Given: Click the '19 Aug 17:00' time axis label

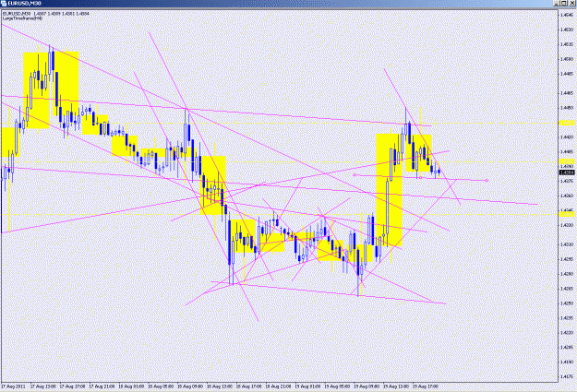Looking at the screenshot, I should (x=426, y=386).
